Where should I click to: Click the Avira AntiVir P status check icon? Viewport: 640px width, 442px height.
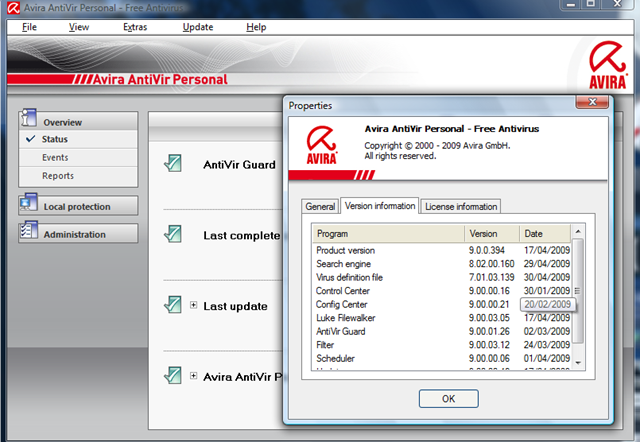point(173,375)
